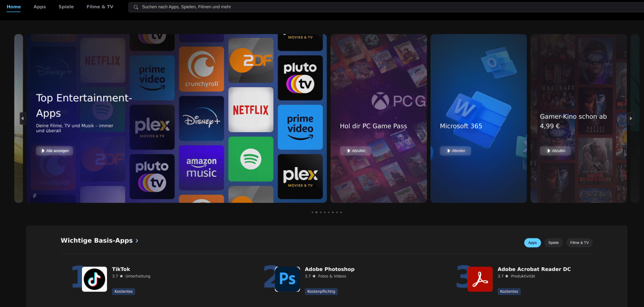
Task: Switch to the Apps tab
Action: 39,7
